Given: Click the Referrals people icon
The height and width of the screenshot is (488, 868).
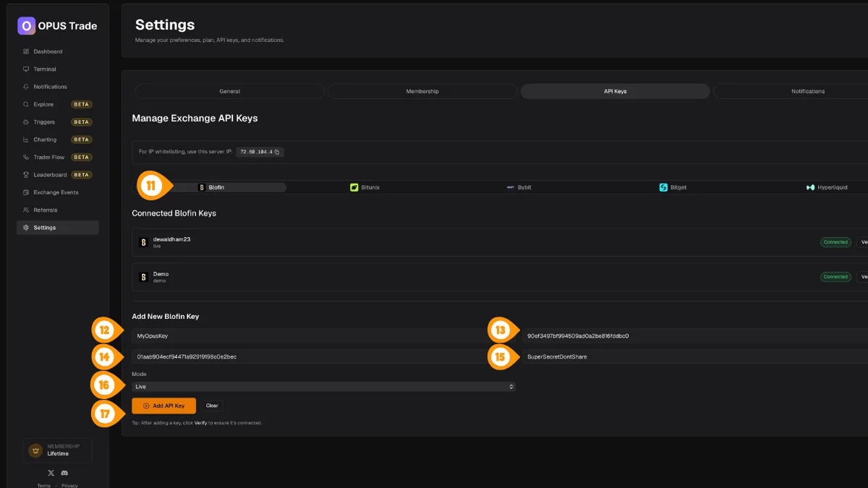Looking at the screenshot, I should pos(26,210).
